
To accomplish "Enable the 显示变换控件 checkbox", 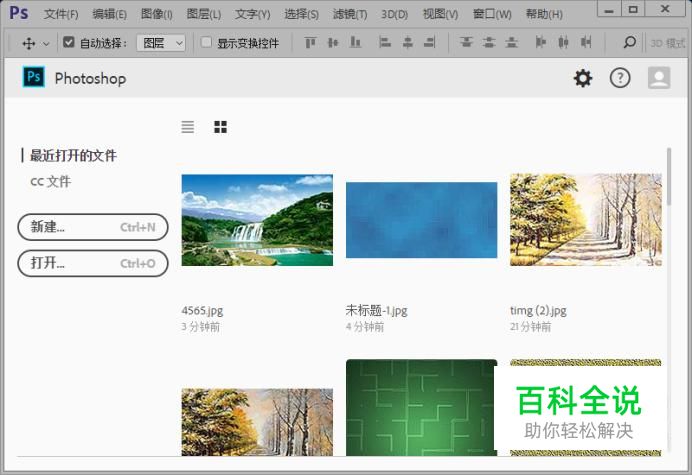I will 207,43.
